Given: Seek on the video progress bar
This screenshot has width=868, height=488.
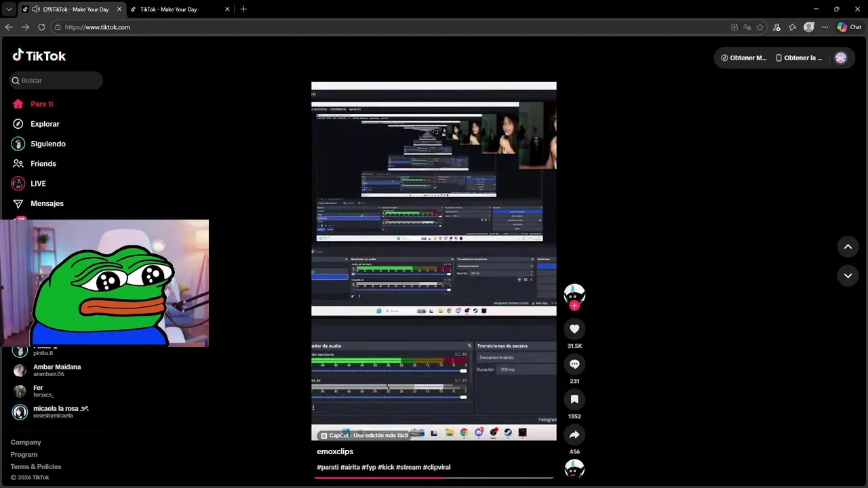Looking at the screenshot, I should (x=434, y=478).
